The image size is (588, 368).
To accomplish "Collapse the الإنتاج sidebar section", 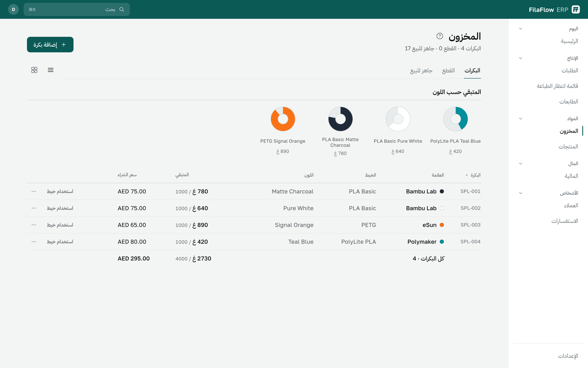I will coord(520,58).
